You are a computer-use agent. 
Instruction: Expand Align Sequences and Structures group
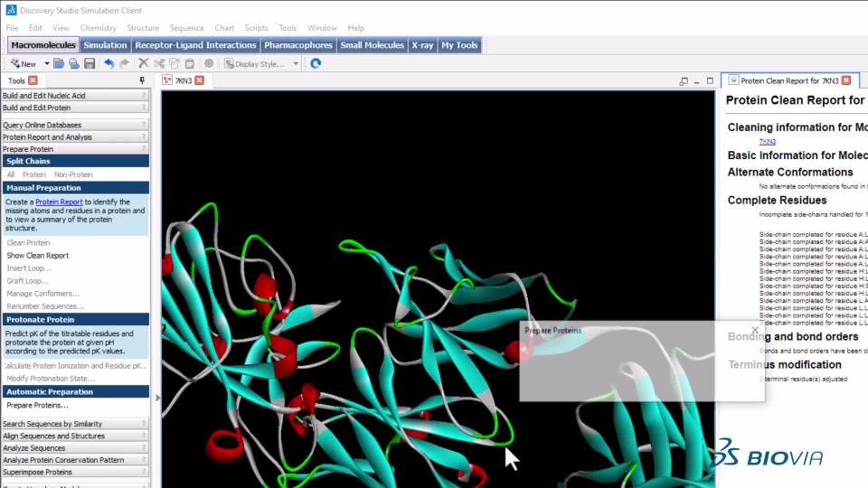click(x=75, y=436)
